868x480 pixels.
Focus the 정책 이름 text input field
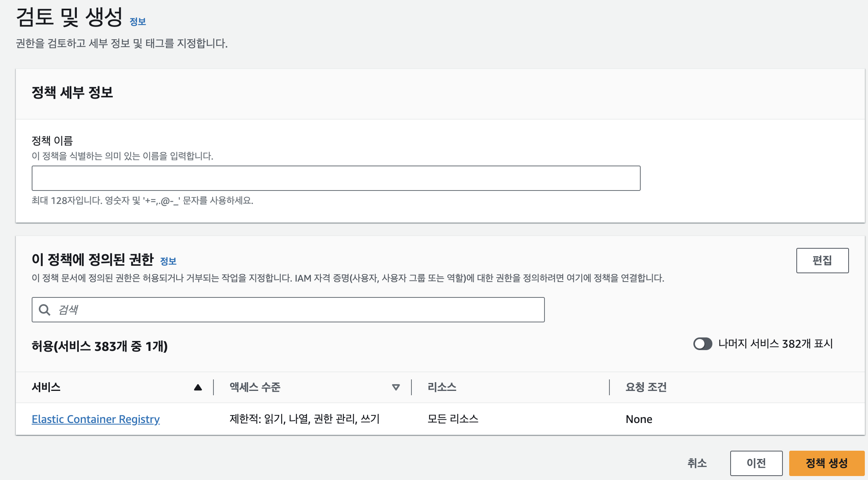coord(336,178)
